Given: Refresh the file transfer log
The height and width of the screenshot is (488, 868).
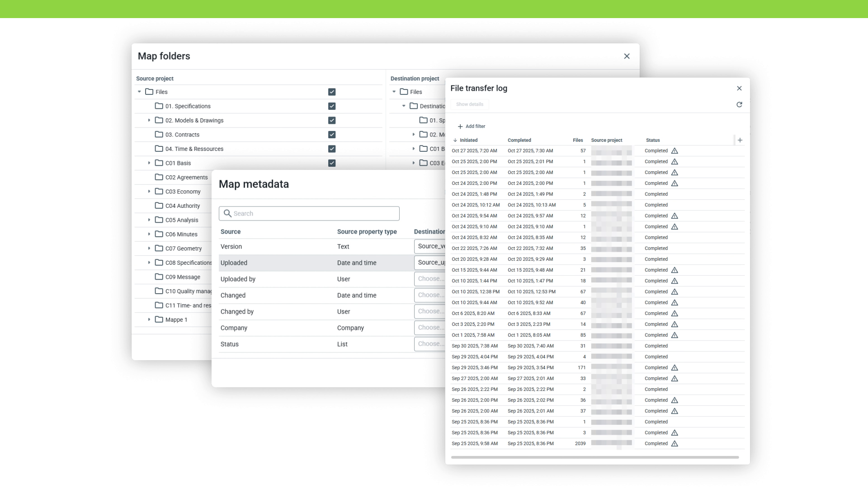Looking at the screenshot, I should click(x=740, y=104).
